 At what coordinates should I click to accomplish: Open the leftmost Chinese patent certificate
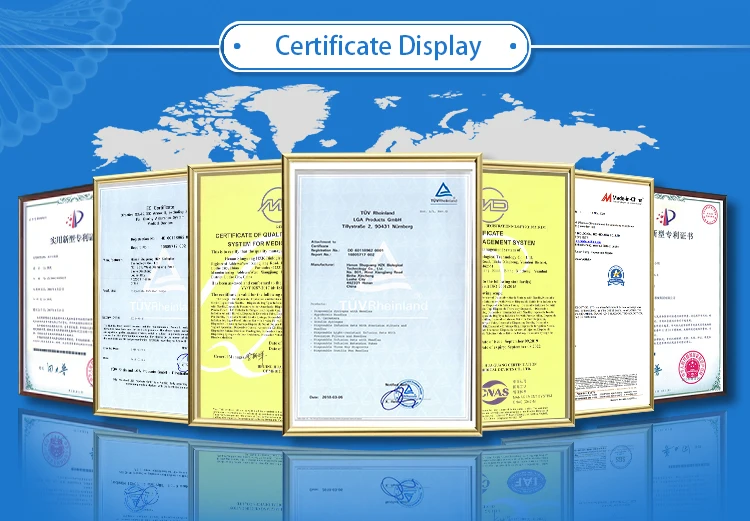(55, 300)
